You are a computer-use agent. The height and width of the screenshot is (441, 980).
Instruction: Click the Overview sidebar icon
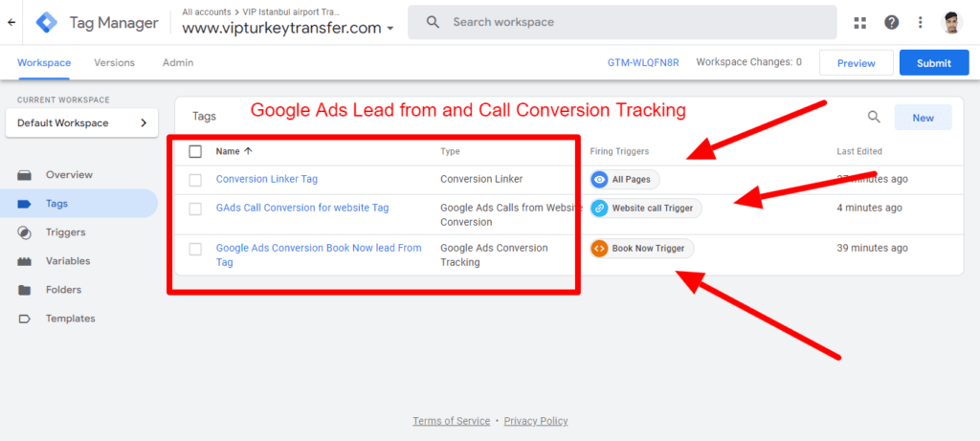tap(24, 175)
